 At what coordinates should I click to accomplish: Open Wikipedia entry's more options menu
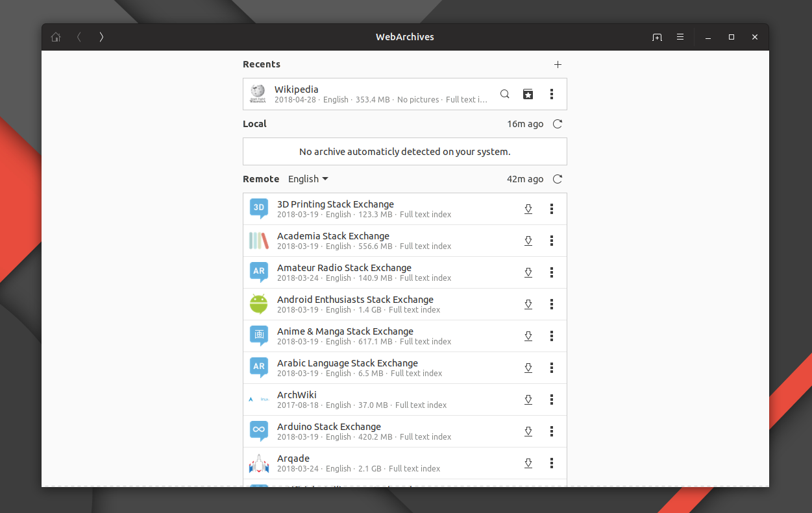coord(552,94)
